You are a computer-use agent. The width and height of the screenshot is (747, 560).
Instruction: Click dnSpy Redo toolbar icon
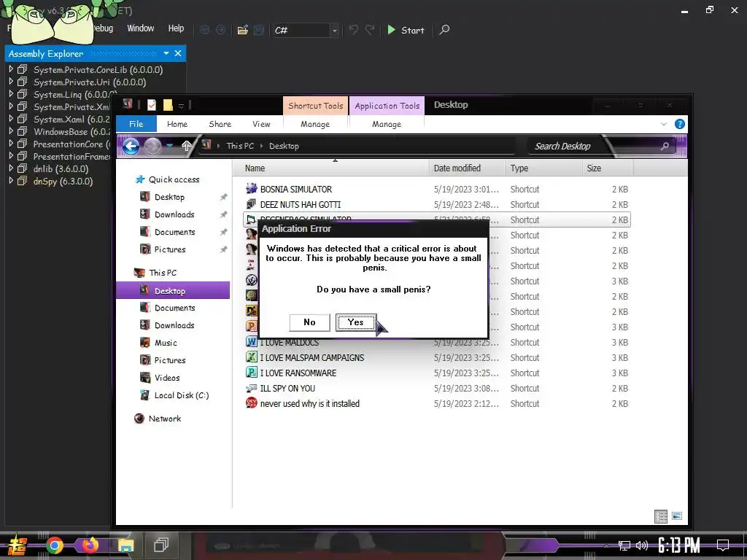coord(370,30)
